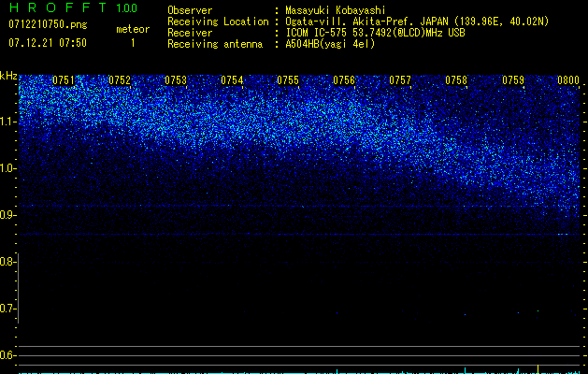This screenshot has width=588, height=374.
Task: Click the 0754 time marker
Action: pyautogui.click(x=232, y=80)
